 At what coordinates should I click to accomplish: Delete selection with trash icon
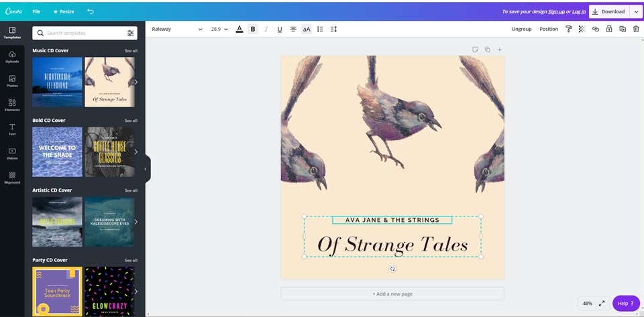pos(636,29)
